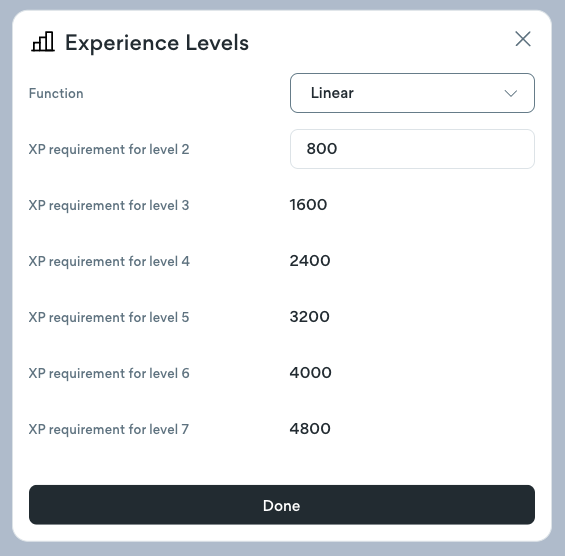Viewport: 565px width, 556px height.
Task: Click the XP requirement for level 2 label
Action: point(109,150)
